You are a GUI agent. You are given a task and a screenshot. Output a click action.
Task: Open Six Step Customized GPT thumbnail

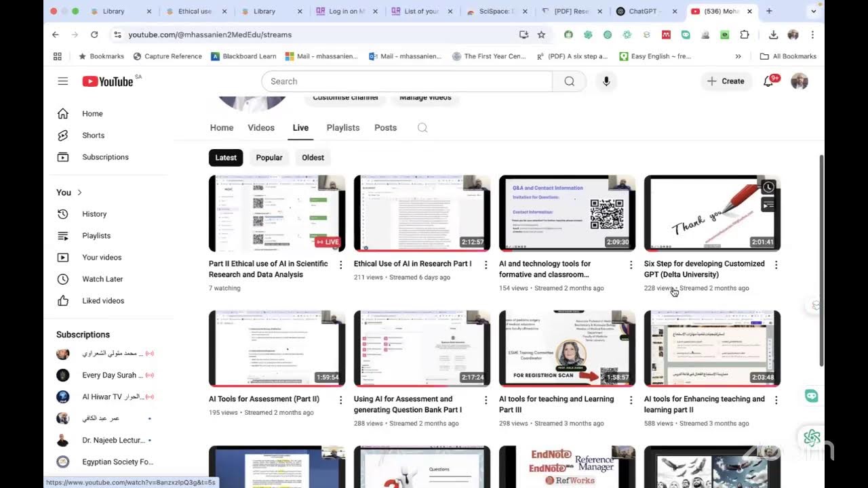[x=712, y=213]
